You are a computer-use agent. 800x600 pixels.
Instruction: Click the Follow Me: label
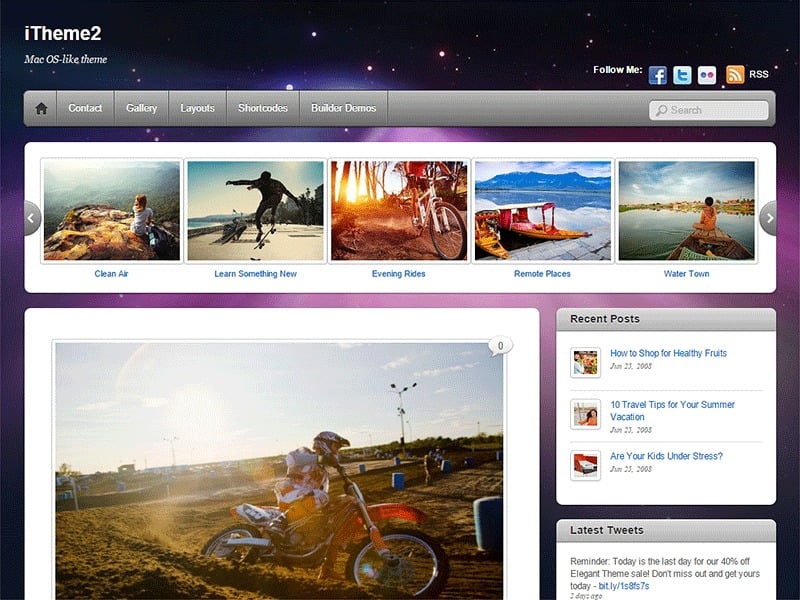[617, 70]
